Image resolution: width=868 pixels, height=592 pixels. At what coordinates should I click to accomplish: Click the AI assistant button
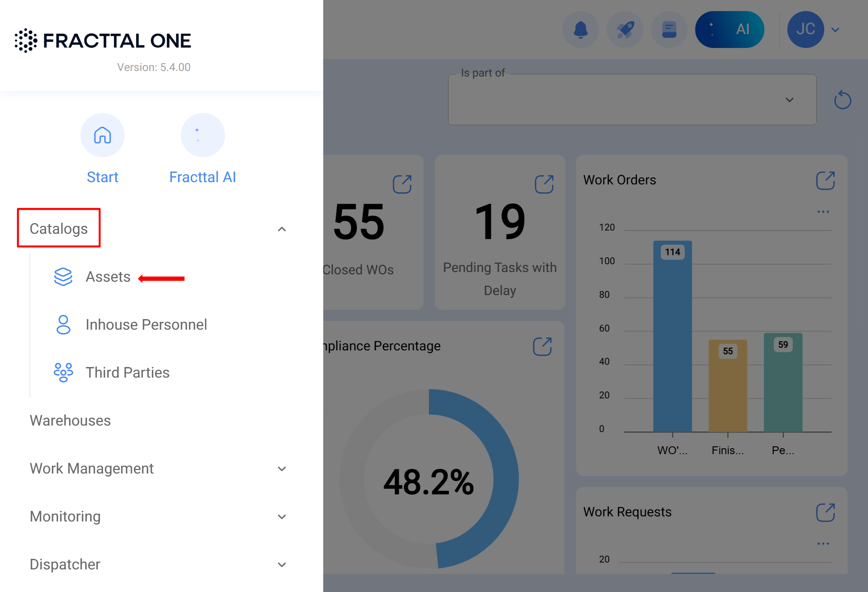(x=729, y=30)
